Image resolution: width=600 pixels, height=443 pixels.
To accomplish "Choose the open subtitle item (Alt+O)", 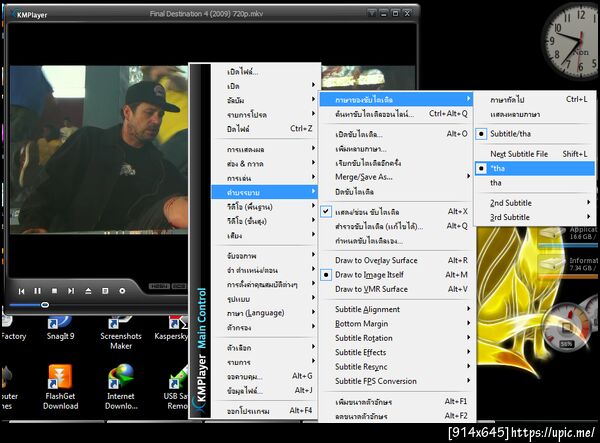I will pyautogui.click(x=396, y=134).
